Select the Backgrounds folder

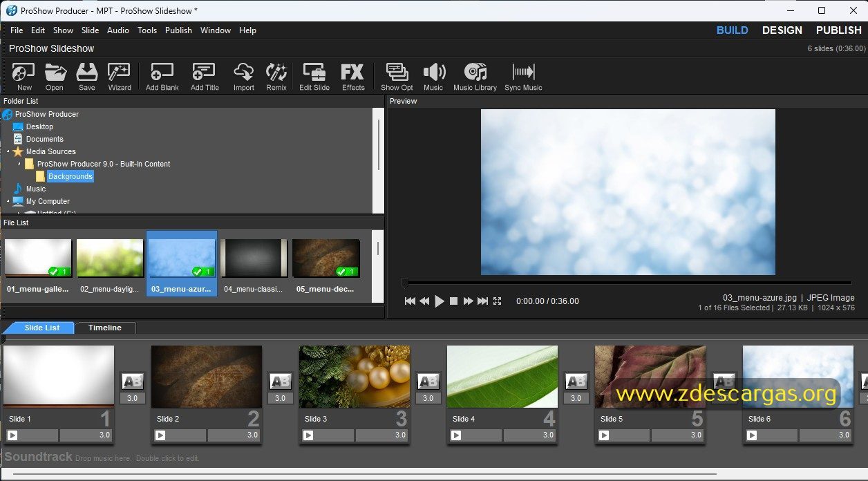click(70, 176)
